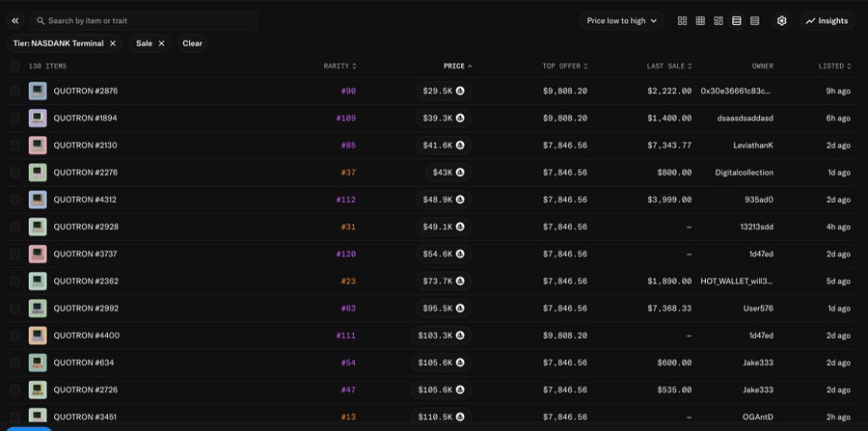Check the QUOTRON #2876 row checkbox
This screenshot has height=431, width=868.
14,91
